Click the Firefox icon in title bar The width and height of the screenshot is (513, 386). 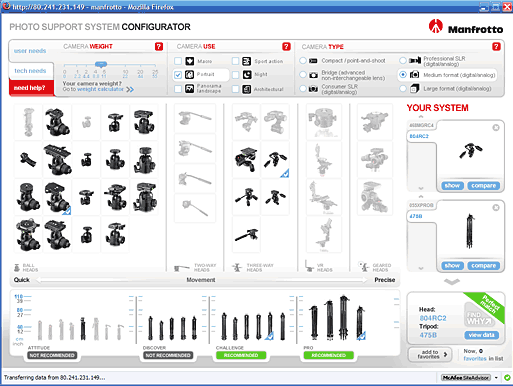[x=6, y=6]
